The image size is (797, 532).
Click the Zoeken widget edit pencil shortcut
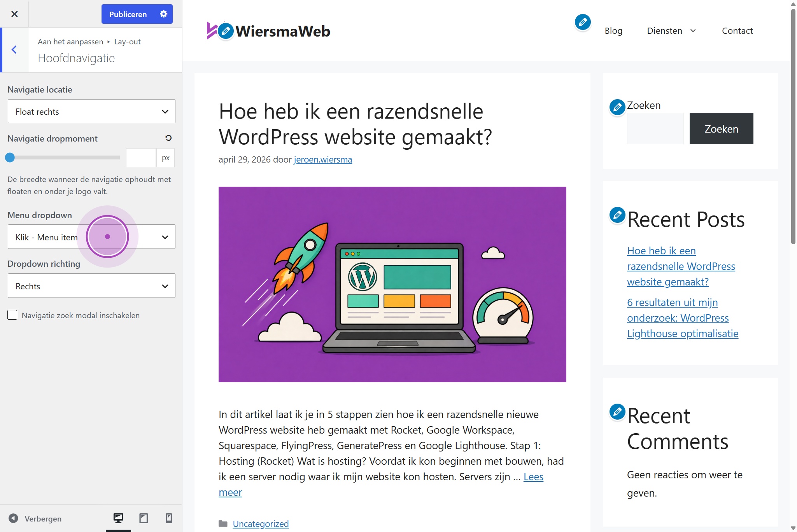(x=617, y=107)
